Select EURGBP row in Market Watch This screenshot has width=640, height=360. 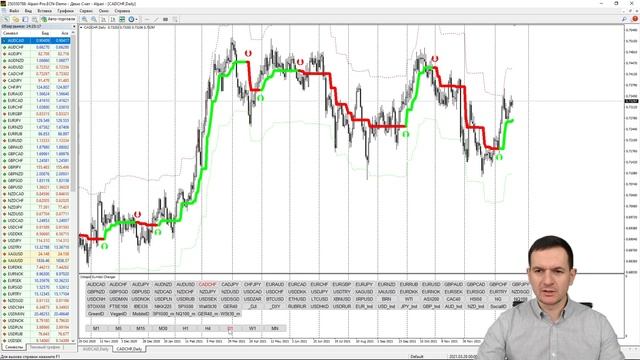(36, 114)
